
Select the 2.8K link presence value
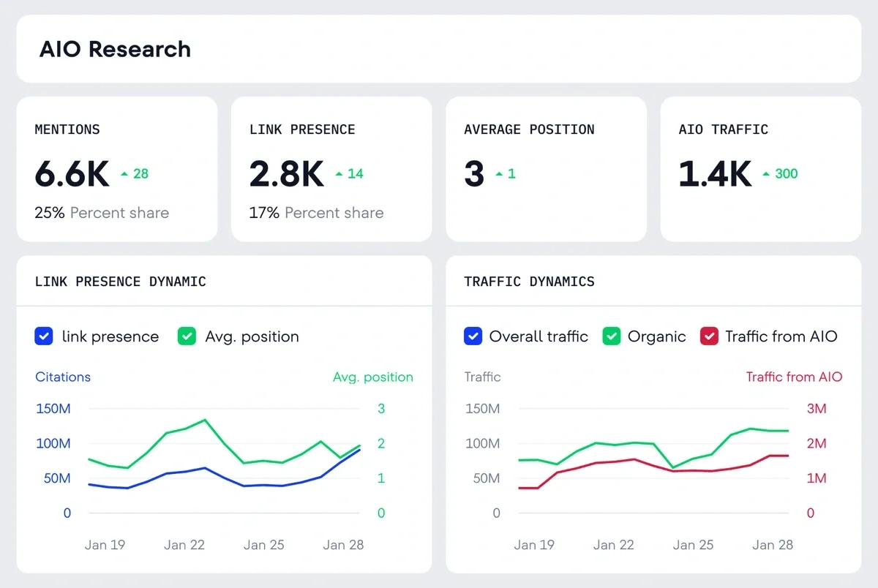(x=286, y=174)
